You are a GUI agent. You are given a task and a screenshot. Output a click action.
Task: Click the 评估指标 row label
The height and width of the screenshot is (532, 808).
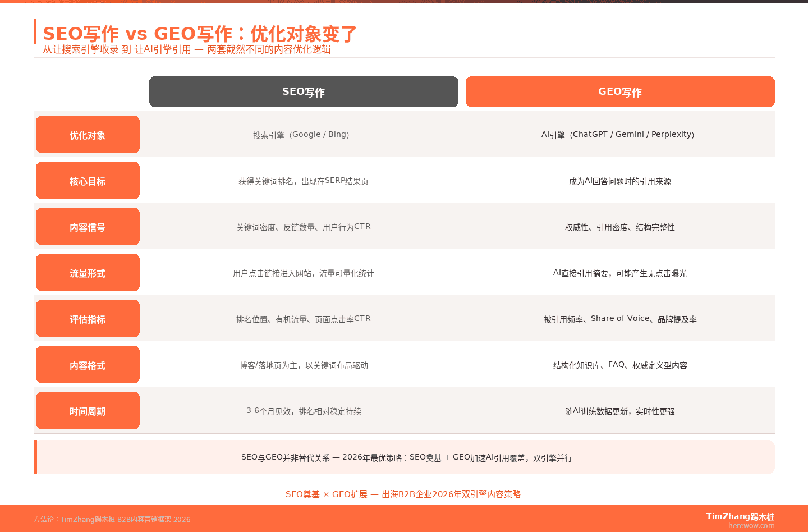click(x=88, y=318)
